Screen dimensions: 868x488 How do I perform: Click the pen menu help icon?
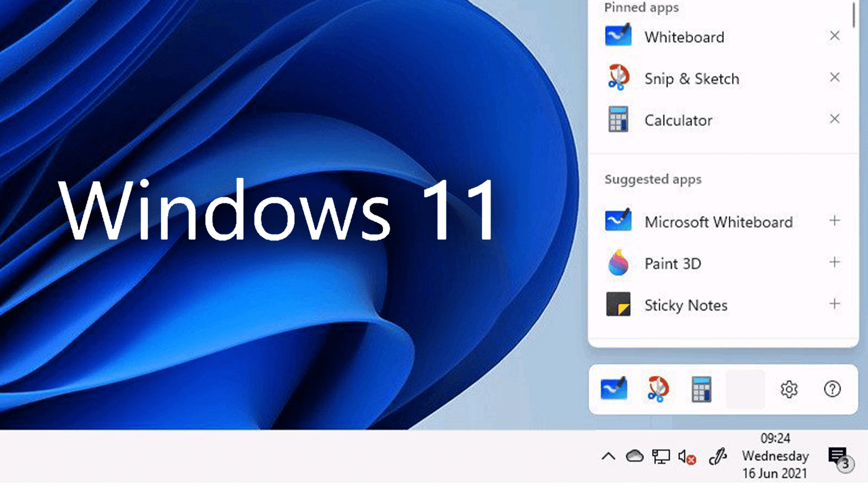[832, 389]
